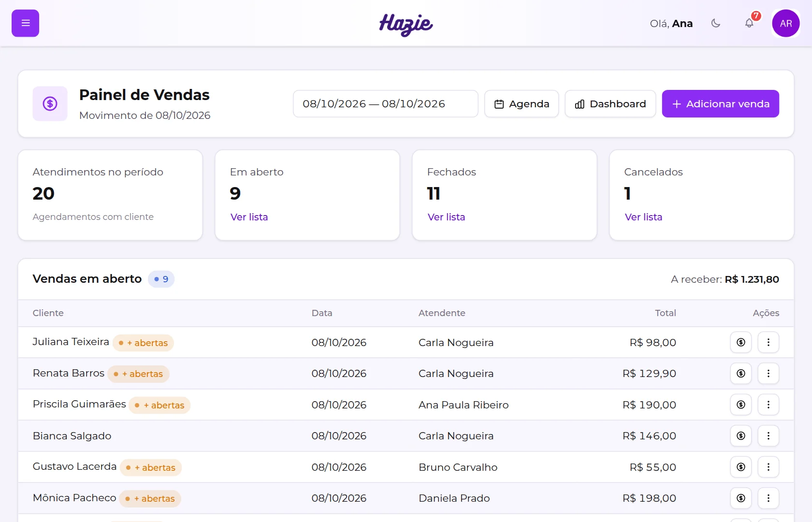
Task: Click '+ abertas' badge for Gustavo Lacerda
Action: (x=151, y=467)
